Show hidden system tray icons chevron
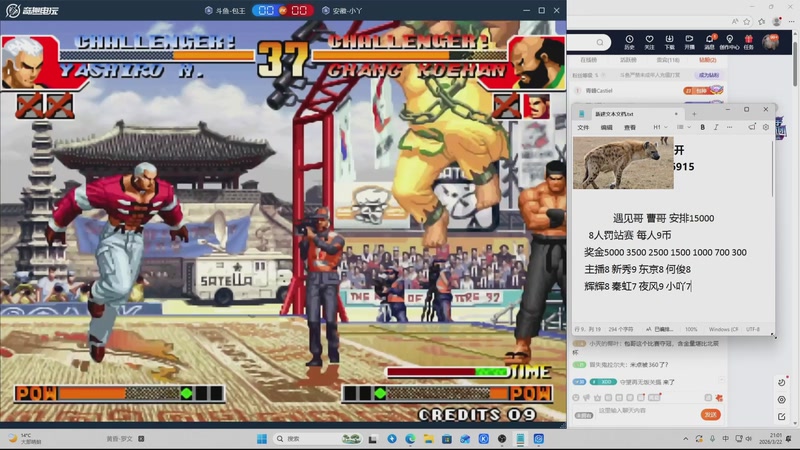 686,439
